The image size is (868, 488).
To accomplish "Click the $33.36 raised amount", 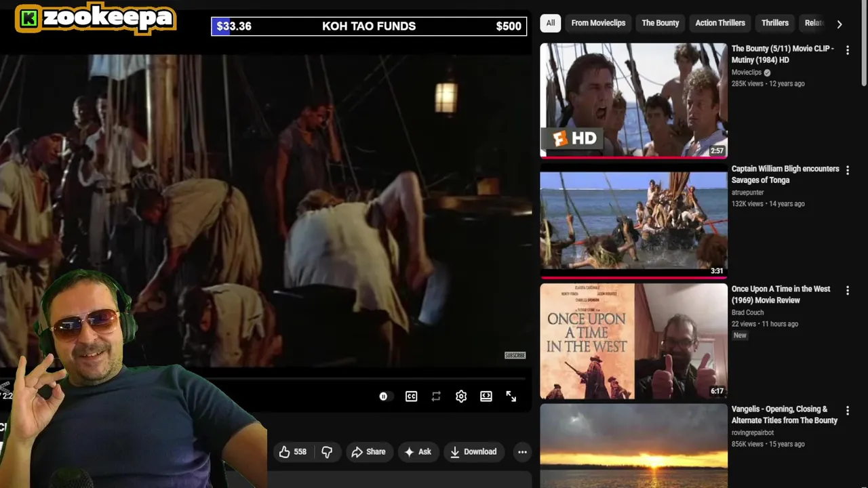I will click(234, 26).
